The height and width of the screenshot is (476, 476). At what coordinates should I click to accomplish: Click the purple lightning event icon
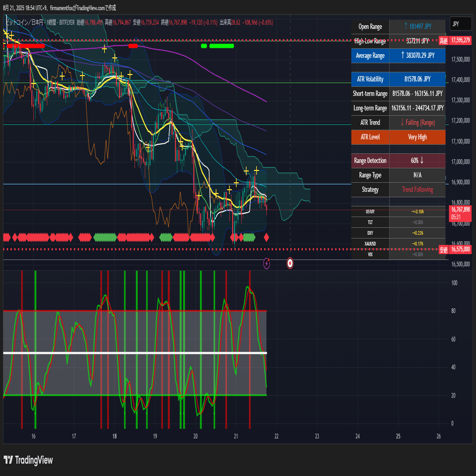266,263
